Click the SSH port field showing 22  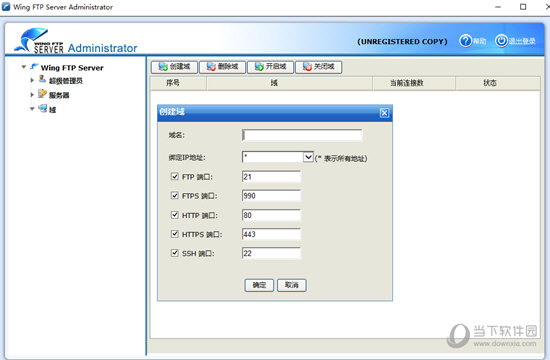(271, 253)
